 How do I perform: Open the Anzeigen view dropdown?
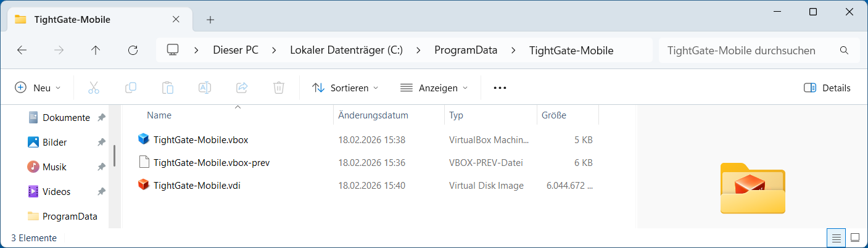(x=434, y=88)
